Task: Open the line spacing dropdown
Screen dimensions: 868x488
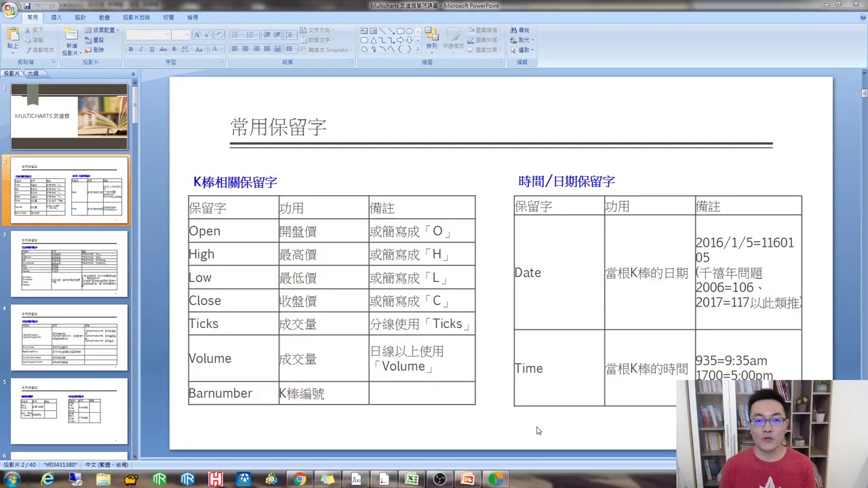Action: coord(290,35)
